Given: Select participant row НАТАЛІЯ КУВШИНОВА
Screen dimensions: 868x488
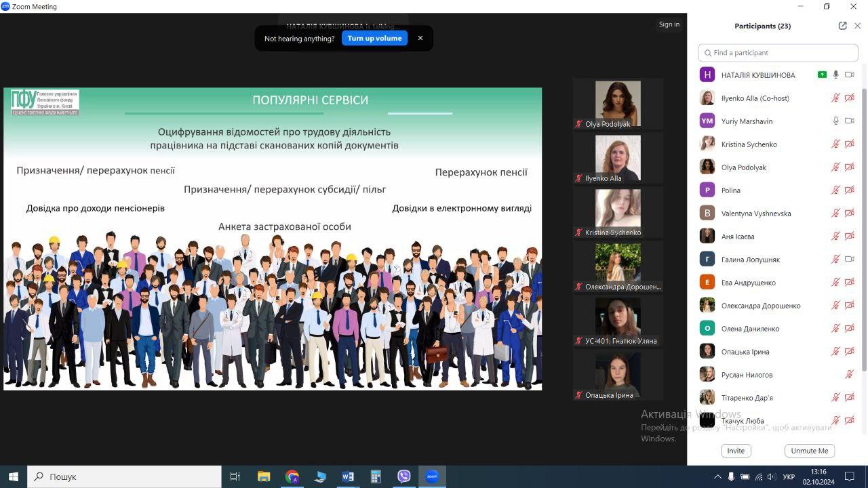Looking at the screenshot, I should pyautogui.click(x=778, y=75).
